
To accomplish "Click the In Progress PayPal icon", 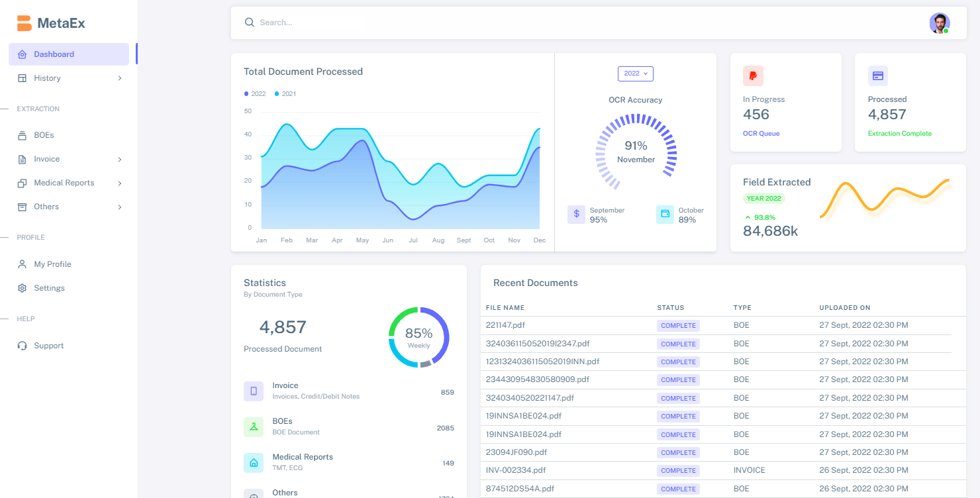I will pyautogui.click(x=753, y=75).
